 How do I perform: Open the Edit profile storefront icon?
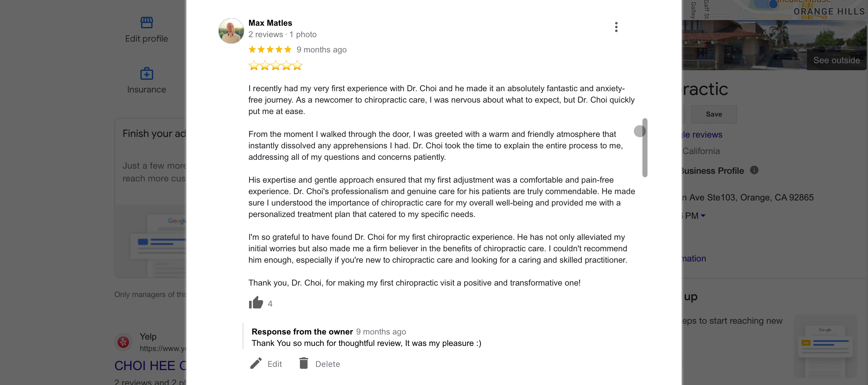[x=146, y=23]
